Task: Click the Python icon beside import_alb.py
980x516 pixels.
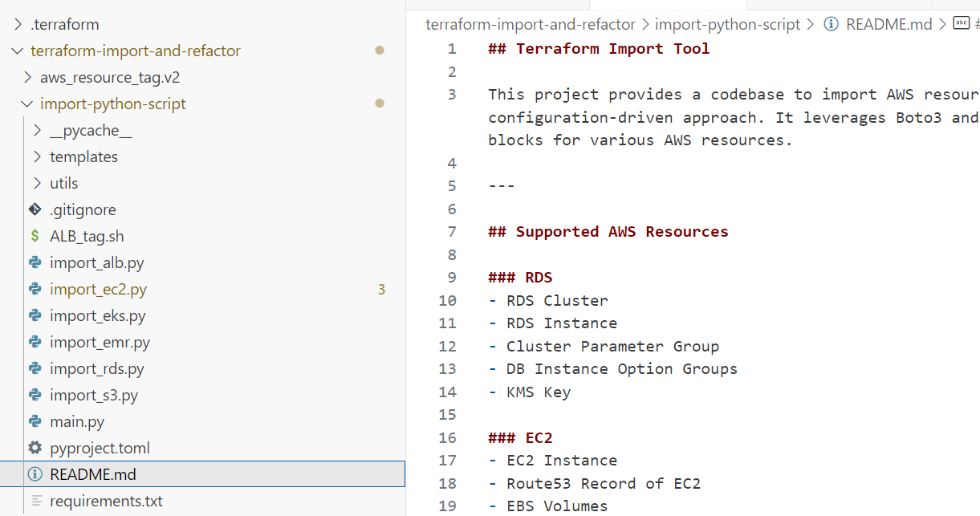Action: [35, 263]
